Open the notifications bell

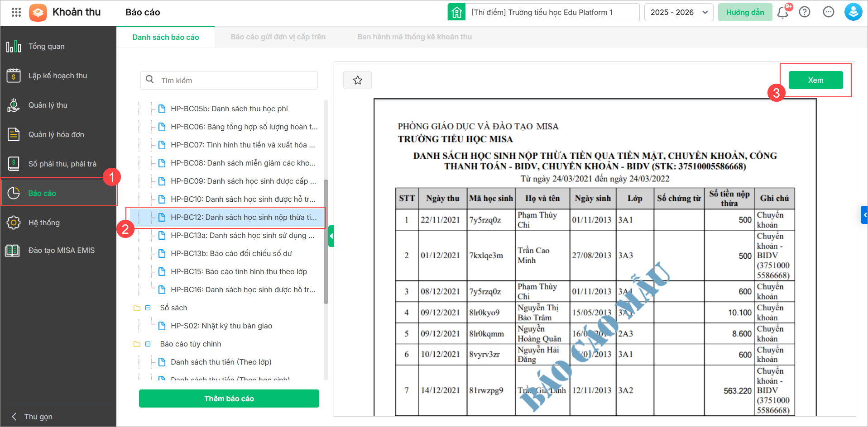(x=783, y=12)
